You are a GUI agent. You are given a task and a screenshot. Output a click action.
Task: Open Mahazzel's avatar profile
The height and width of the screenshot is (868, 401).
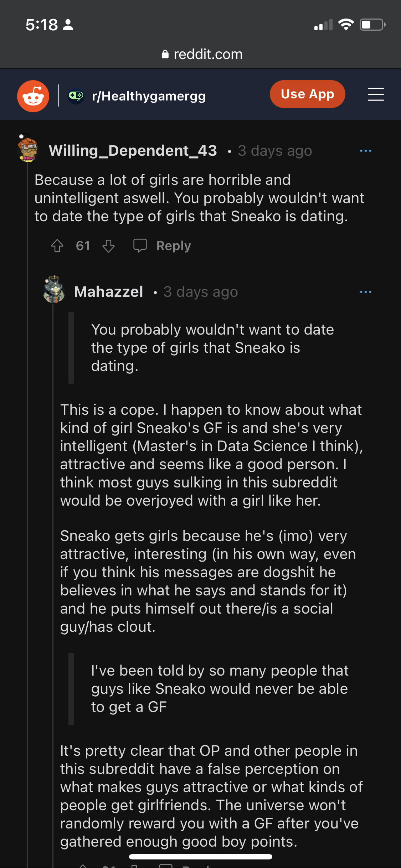54,290
